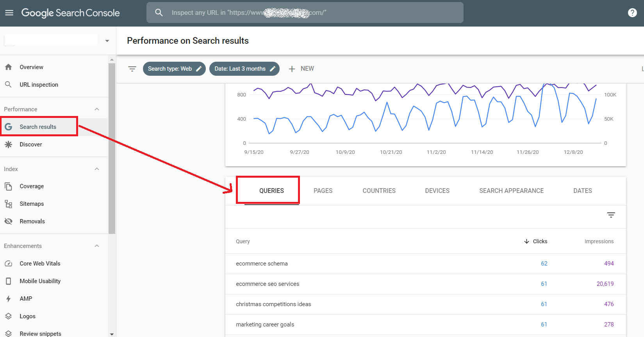Click the Core Web Vitals gauge icon

[8, 264]
